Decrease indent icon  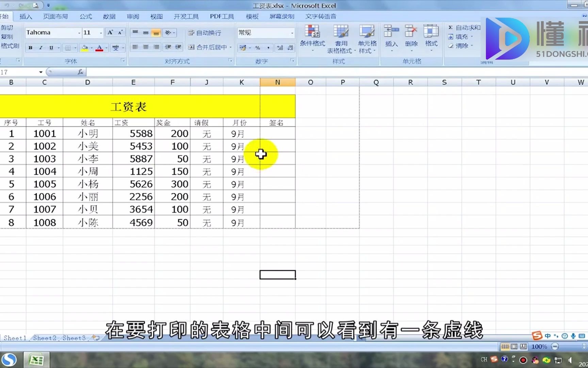(x=168, y=47)
